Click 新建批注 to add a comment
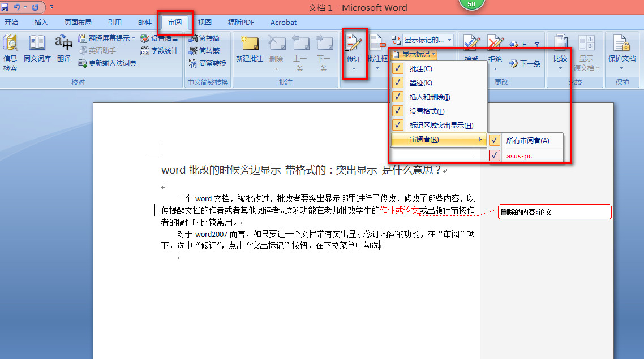The height and width of the screenshot is (359, 644). click(x=250, y=49)
